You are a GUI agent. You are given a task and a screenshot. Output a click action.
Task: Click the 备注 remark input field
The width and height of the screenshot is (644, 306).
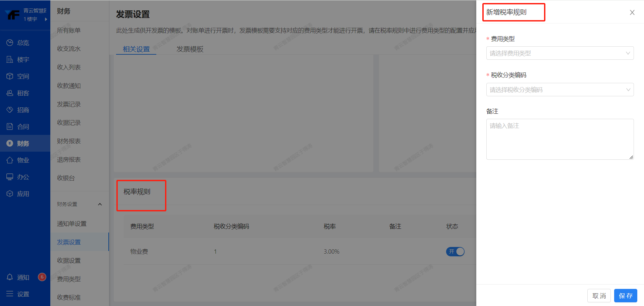pos(559,139)
